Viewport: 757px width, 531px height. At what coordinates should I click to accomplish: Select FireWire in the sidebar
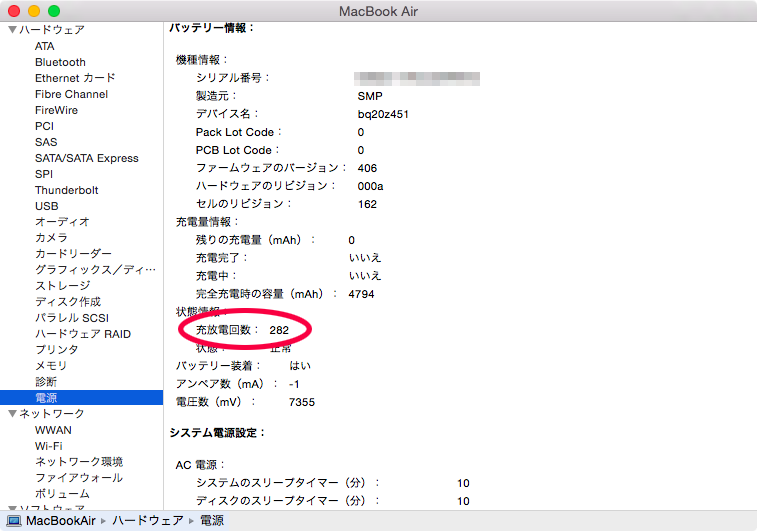coord(56,110)
